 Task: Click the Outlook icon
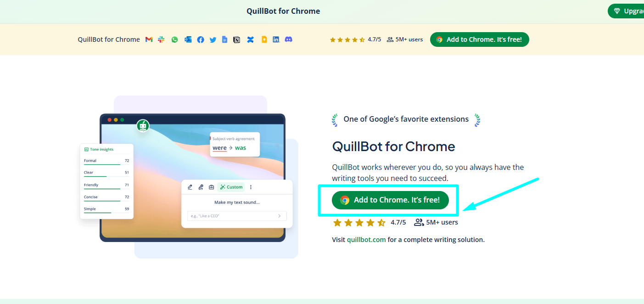188,39
